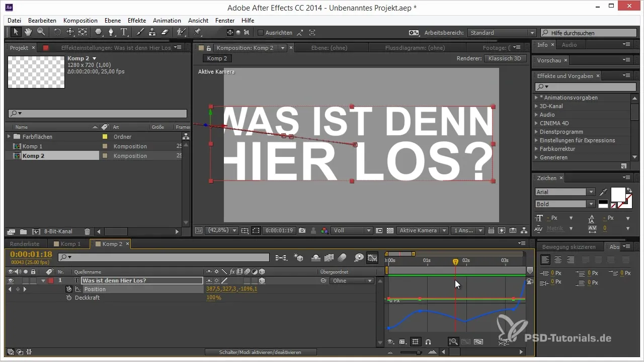Image resolution: width=644 pixels, height=362 pixels.
Task: Open the show channel RGB icon
Action: point(325,230)
